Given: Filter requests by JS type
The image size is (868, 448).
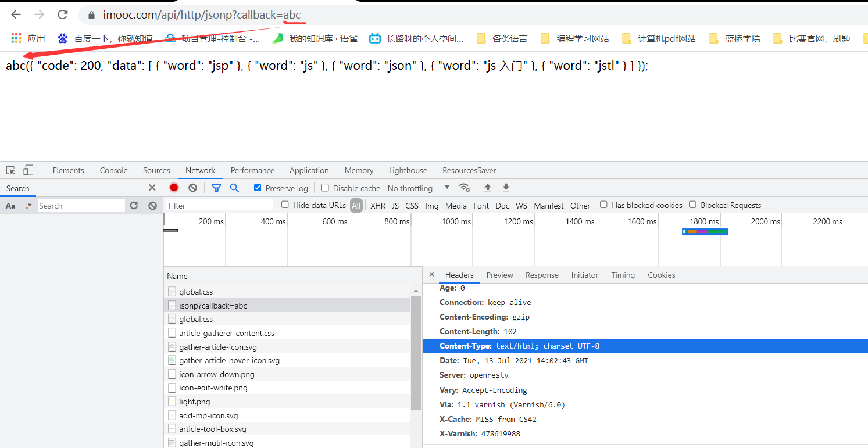Looking at the screenshot, I should point(395,206).
